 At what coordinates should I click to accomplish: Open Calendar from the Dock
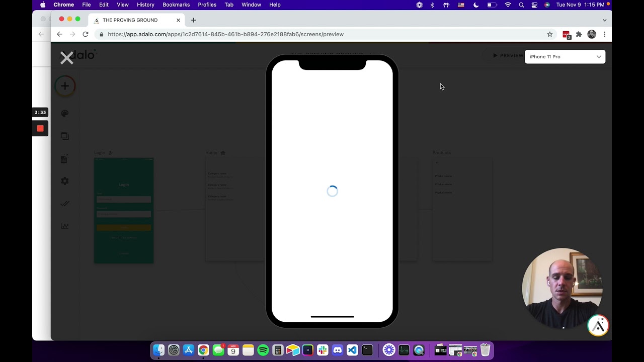pos(233,350)
